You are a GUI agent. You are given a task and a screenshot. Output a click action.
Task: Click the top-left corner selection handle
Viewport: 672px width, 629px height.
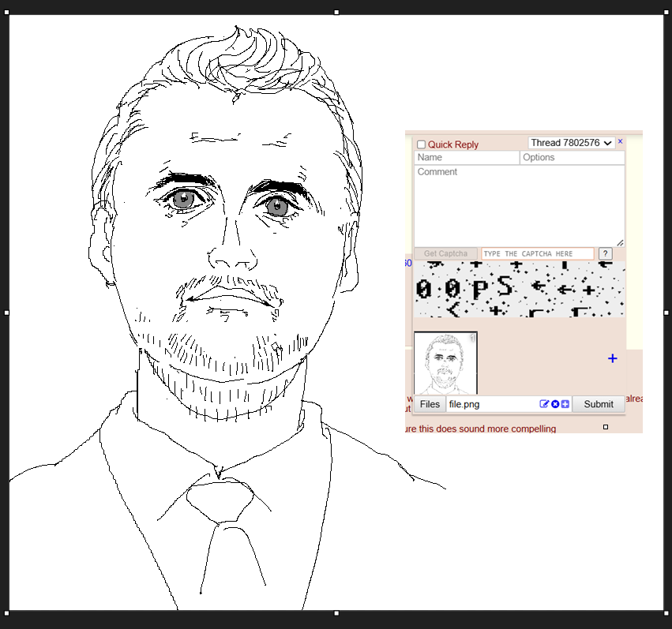click(6, 12)
